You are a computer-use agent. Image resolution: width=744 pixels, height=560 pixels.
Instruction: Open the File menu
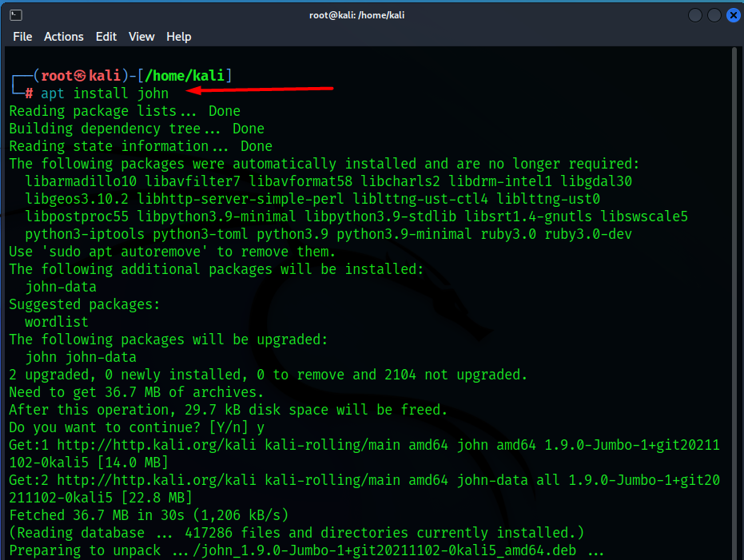pos(22,37)
